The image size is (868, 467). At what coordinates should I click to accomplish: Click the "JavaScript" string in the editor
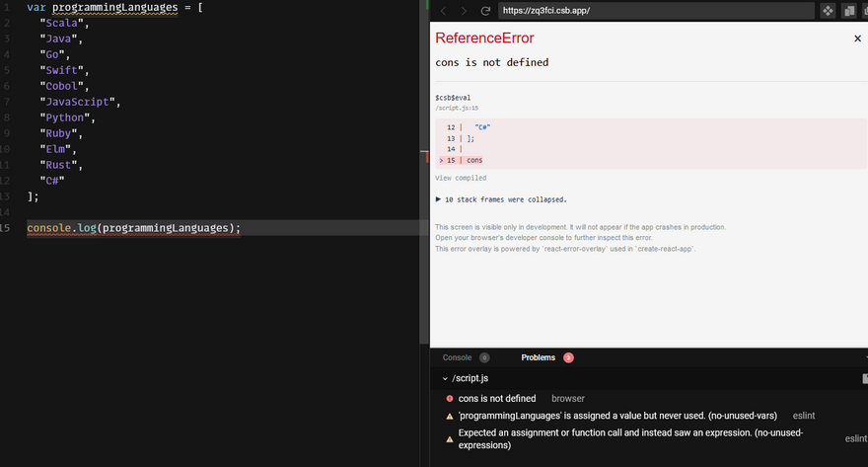click(79, 102)
